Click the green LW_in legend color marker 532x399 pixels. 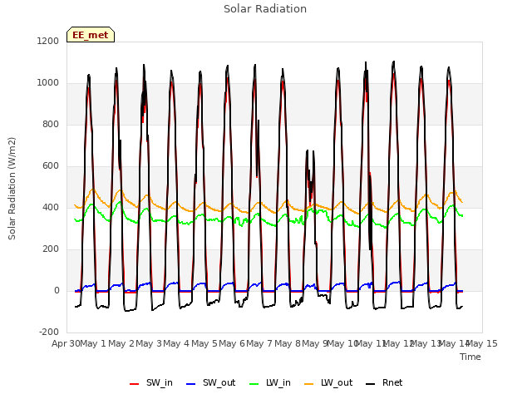[254, 384]
